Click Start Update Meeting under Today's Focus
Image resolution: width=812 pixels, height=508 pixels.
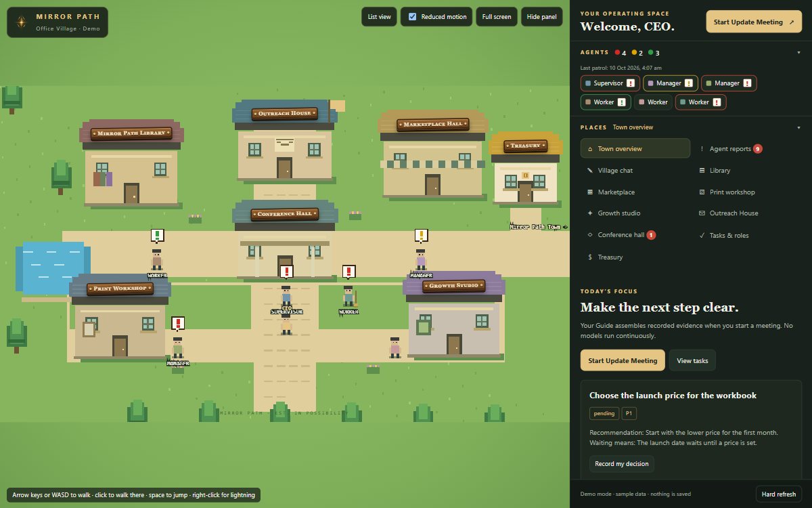click(x=623, y=360)
